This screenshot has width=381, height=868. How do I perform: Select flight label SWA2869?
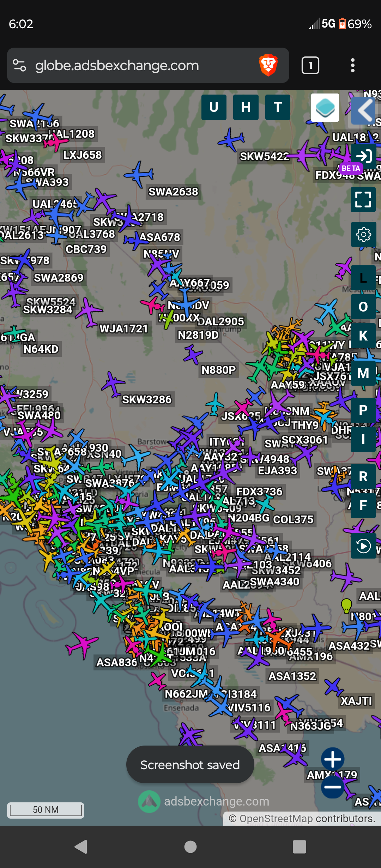pyautogui.click(x=59, y=278)
